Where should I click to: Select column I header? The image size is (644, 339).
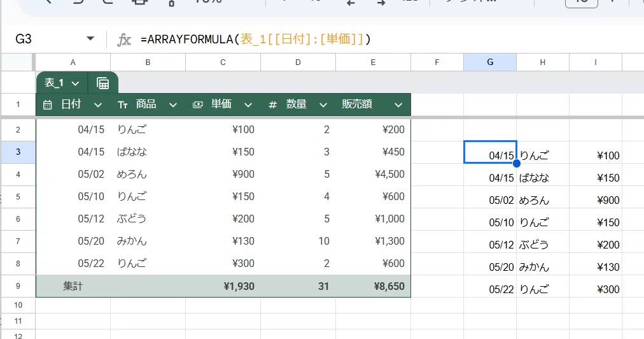pos(595,62)
